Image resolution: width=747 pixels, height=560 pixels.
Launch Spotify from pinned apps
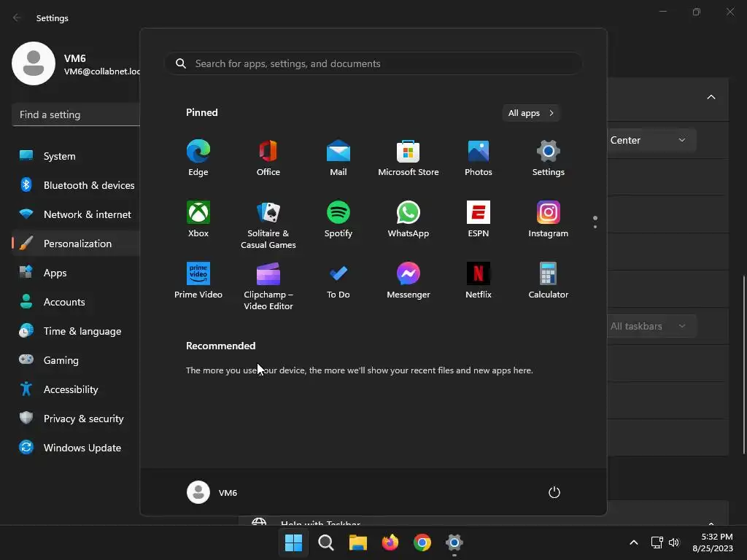tap(338, 219)
